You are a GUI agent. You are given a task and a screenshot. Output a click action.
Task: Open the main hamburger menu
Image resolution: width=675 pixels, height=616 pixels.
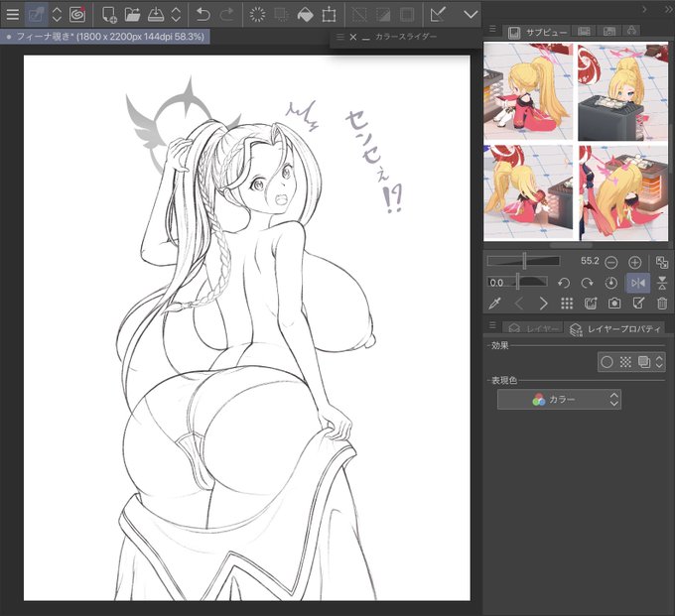tap(13, 15)
